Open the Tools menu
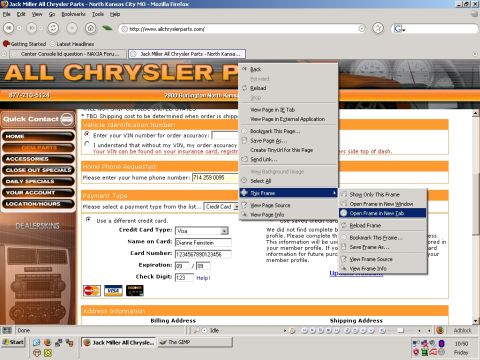Screen dimensions: 480x360 [98, 14]
